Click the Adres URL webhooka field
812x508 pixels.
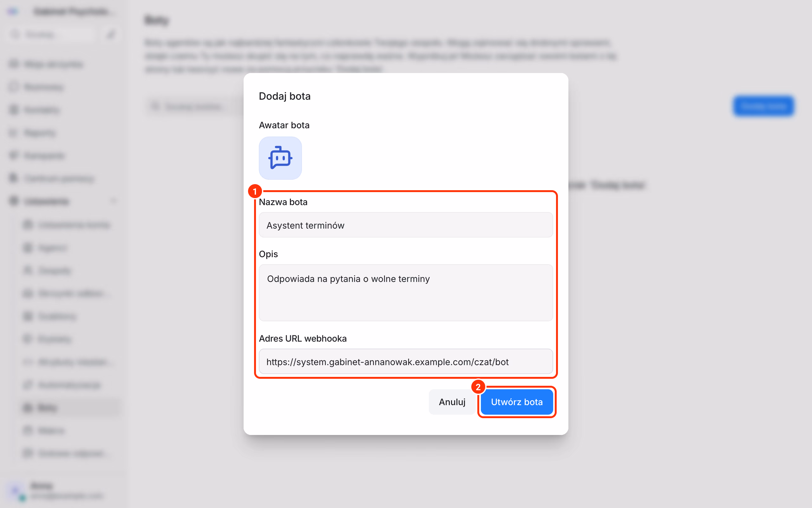tap(406, 362)
